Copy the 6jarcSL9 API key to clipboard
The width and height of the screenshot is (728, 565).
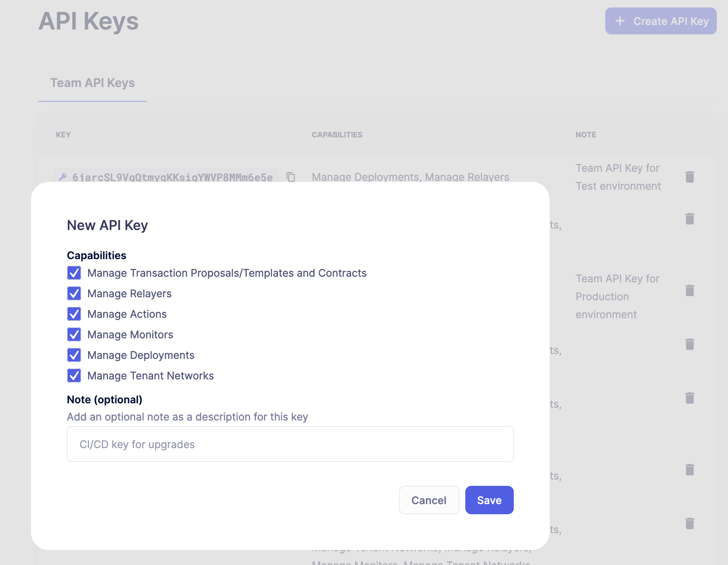point(291,177)
